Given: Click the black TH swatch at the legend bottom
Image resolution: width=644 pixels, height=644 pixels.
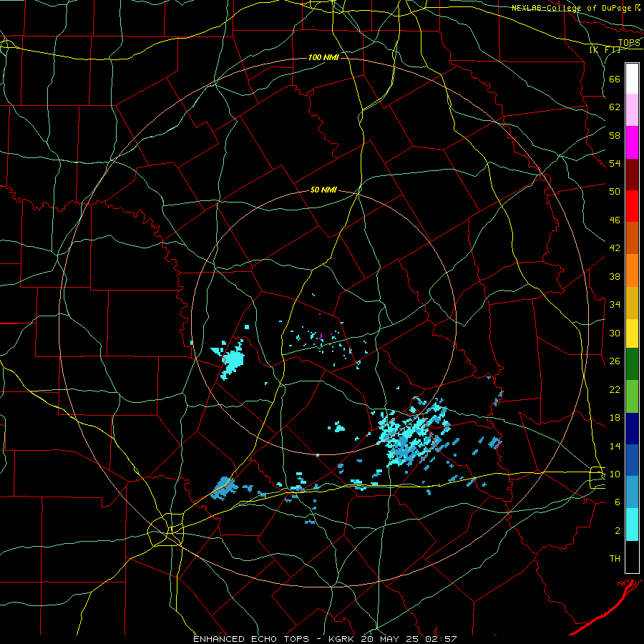Looking at the screenshot, I should coord(632,557).
